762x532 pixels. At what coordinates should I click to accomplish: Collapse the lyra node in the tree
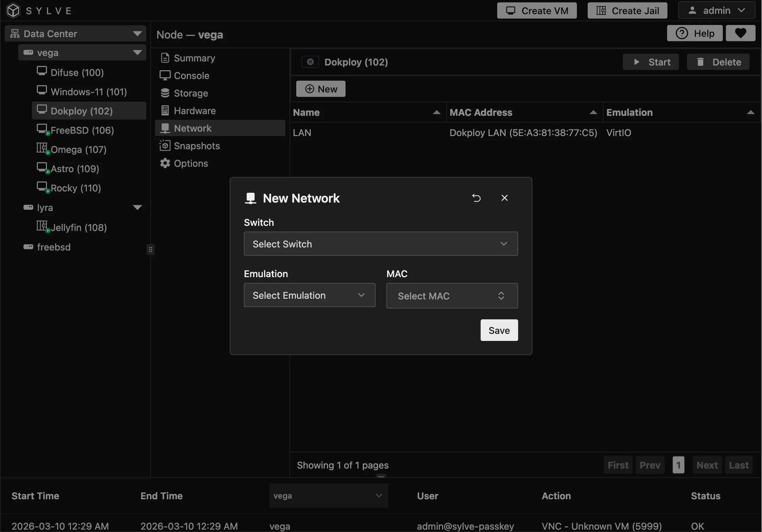tap(137, 207)
